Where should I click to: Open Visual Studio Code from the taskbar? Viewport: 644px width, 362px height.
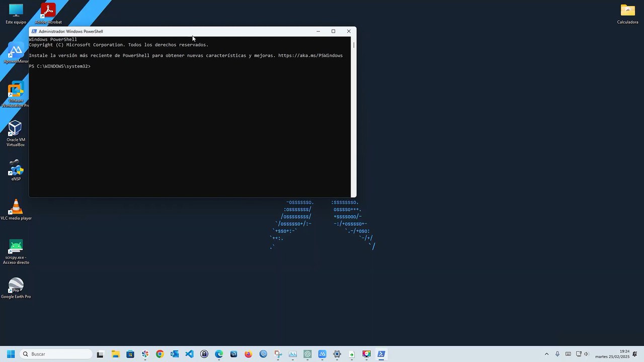[189, 354]
